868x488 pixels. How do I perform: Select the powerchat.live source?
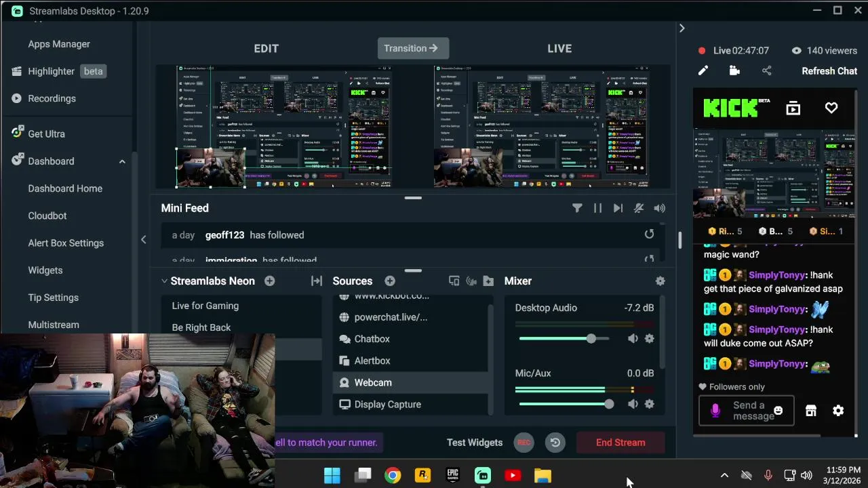(410, 317)
